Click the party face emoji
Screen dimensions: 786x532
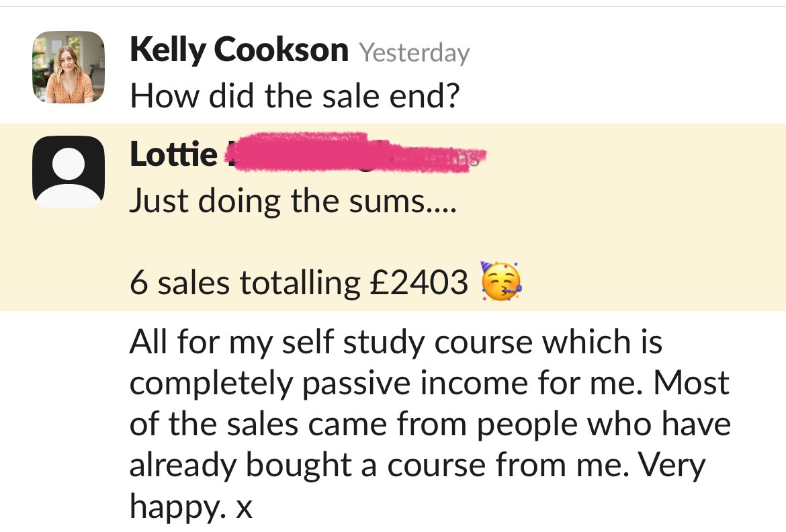(x=500, y=281)
